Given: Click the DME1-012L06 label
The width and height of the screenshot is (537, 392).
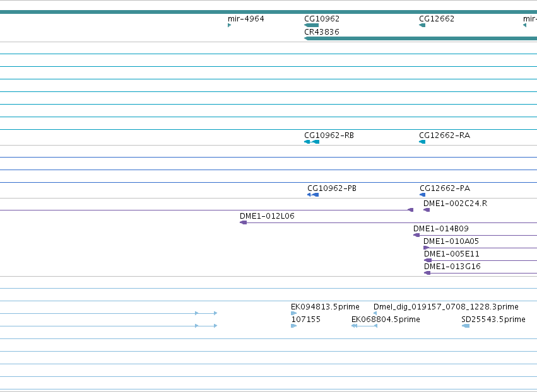Looking at the screenshot, I should [x=267, y=216].
